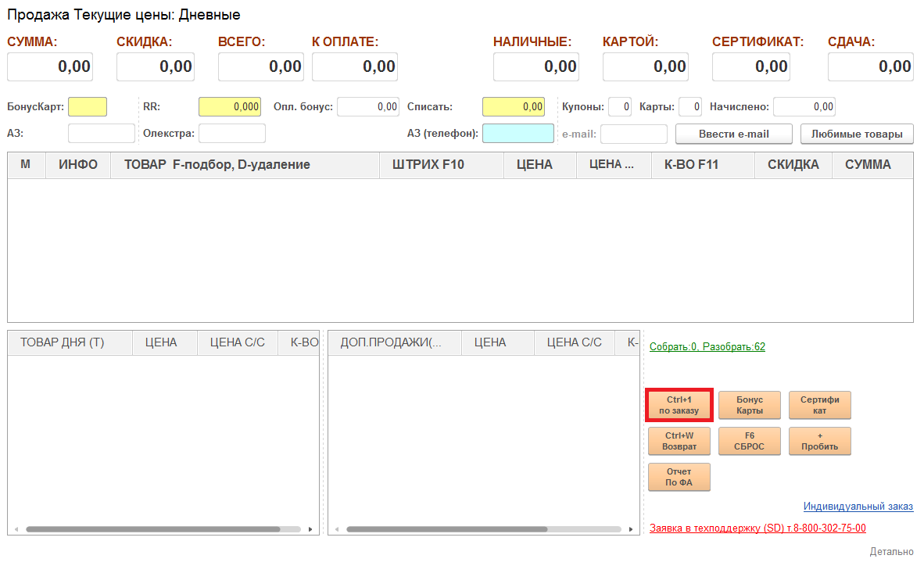The height and width of the screenshot is (566, 924).
Task: Click the yellow 'БонусКарт' input field
Action: coord(87,106)
